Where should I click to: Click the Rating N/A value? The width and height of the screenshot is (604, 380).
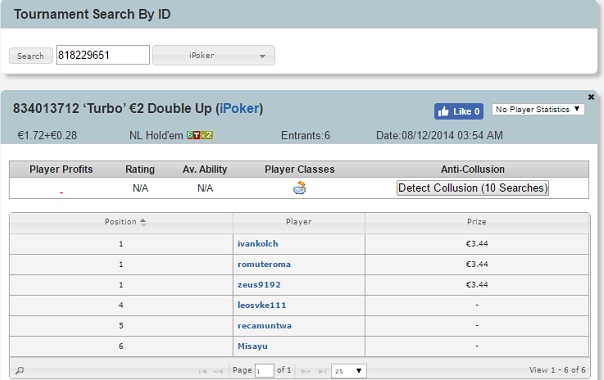[x=140, y=188]
